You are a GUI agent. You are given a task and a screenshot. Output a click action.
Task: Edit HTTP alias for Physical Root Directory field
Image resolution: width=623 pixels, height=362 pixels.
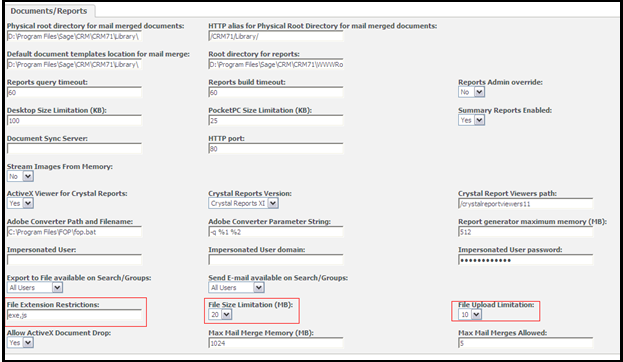tap(276, 36)
